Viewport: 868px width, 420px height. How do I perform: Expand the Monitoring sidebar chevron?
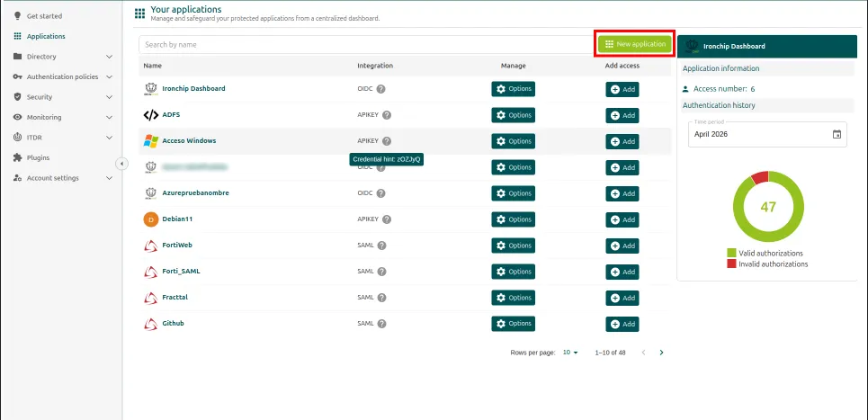click(109, 117)
